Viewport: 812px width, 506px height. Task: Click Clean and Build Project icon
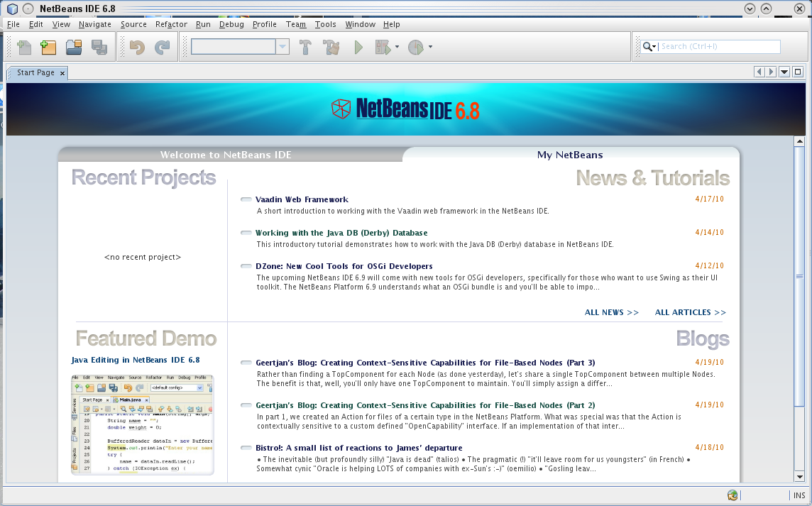point(331,47)
